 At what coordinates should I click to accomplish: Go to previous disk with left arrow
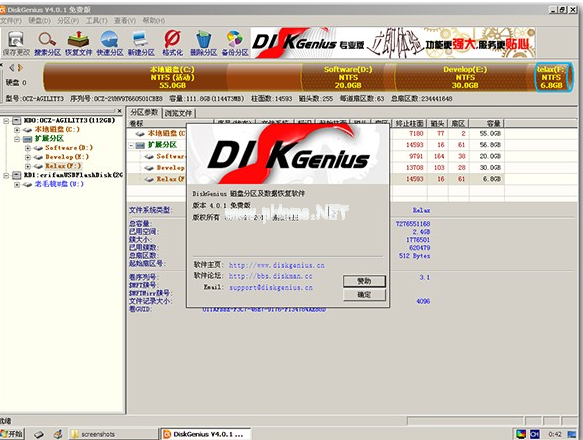click(12, 68)
